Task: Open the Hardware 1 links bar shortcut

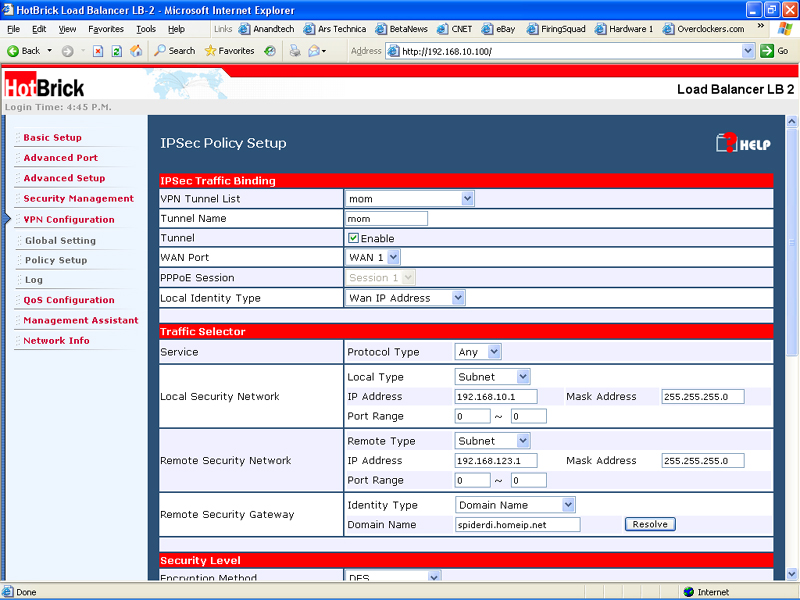Action: 624,29
